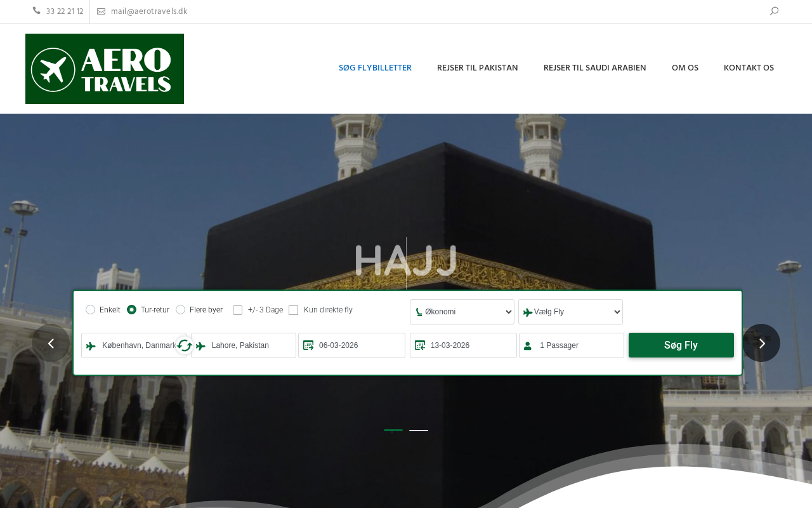This screenshot has width=812, height=508.
Task: Open the Kontakt Os page
Action: pos(749,68)
